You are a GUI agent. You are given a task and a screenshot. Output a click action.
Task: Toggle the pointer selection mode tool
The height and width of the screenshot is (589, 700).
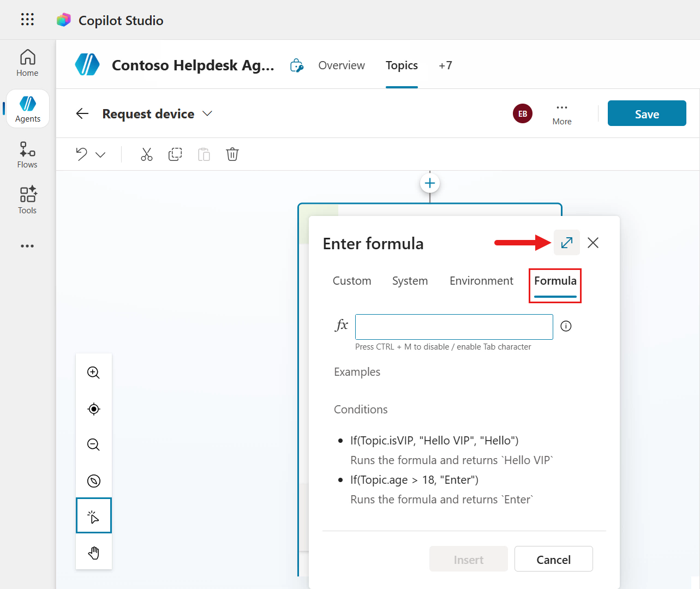point(94,515)
